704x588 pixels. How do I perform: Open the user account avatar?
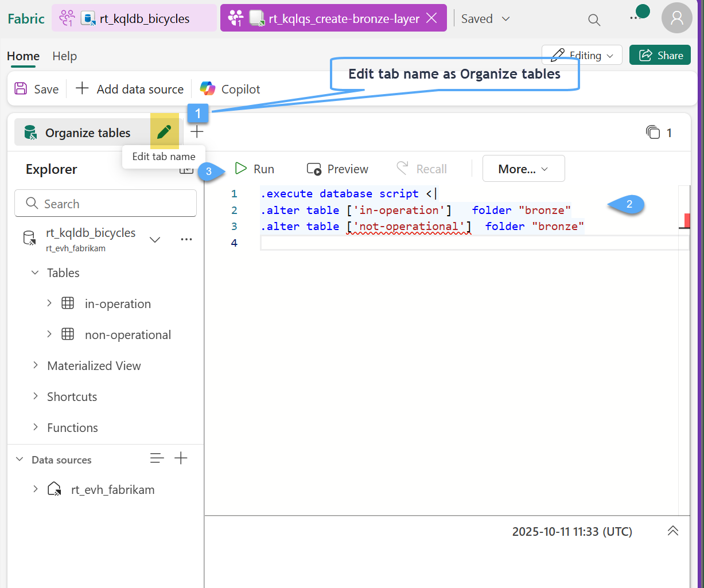[676, 18]
